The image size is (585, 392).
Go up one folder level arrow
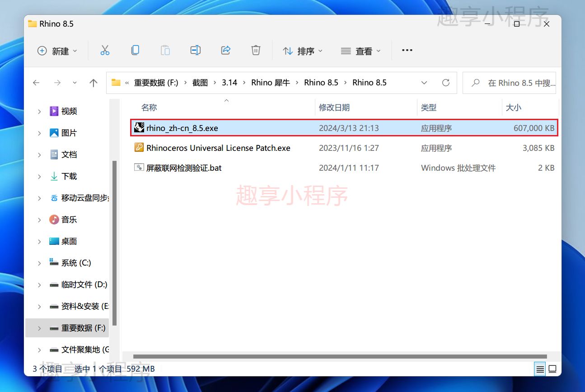click(x=94, y=83)
